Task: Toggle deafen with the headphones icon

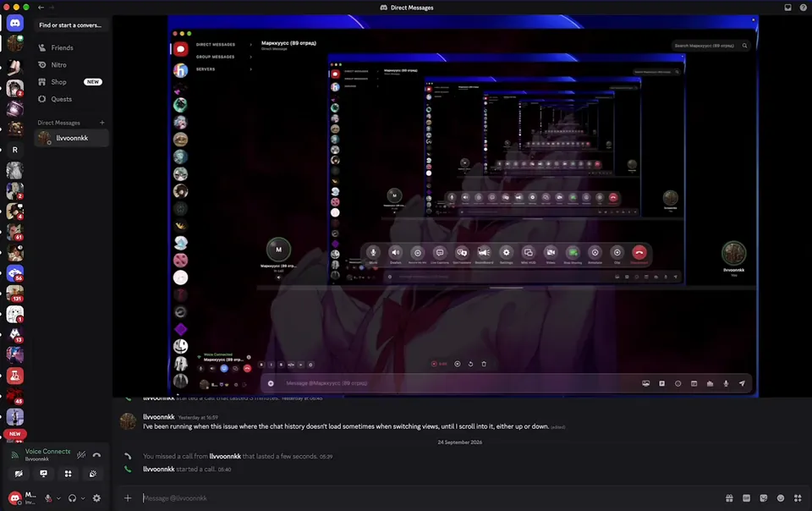Action: click(x=72, y=498)
